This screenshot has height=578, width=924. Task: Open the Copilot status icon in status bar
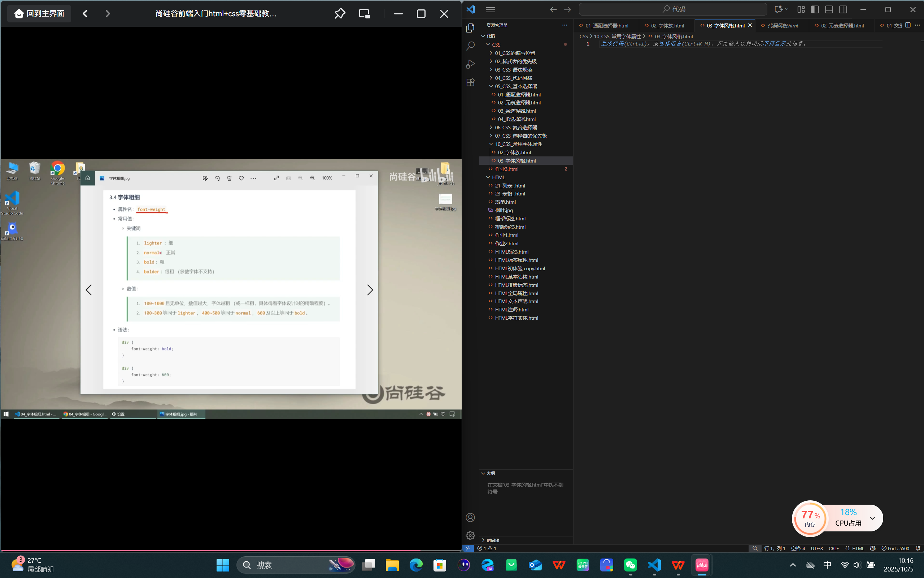click(x=872, y=548)
